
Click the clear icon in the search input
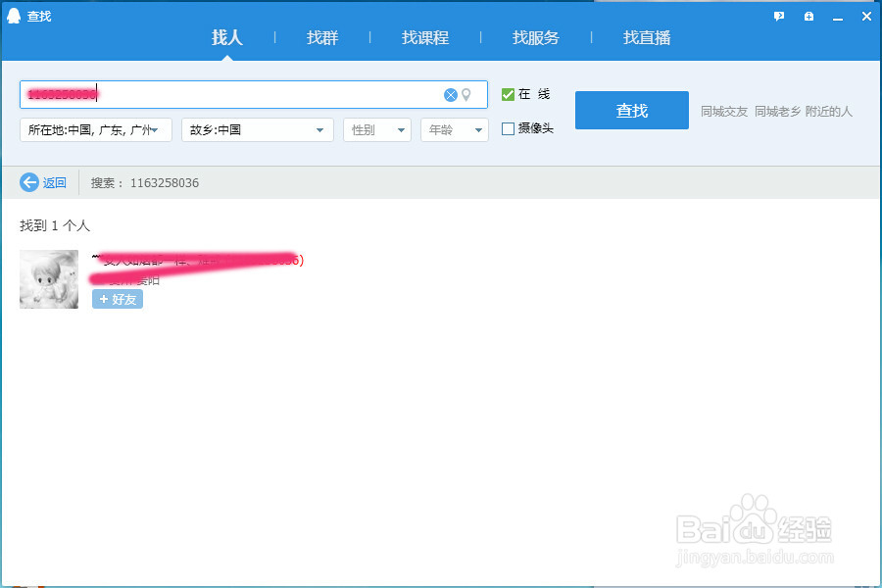(451, 94)
